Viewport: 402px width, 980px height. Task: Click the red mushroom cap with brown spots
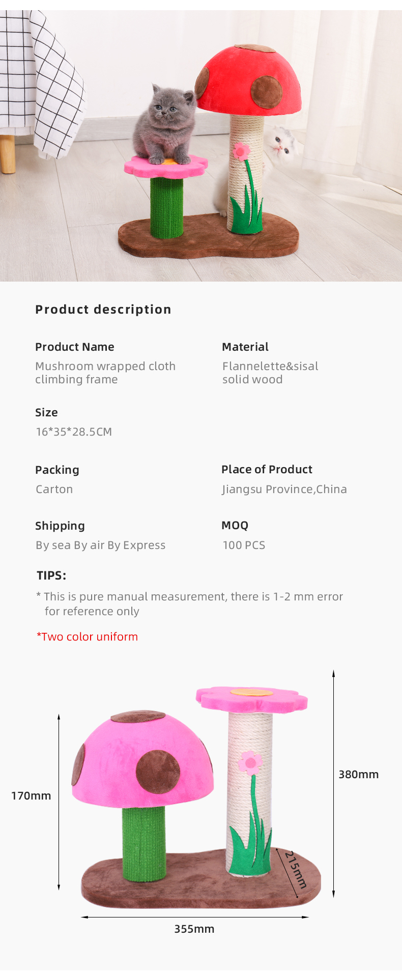[x=248, y=79]
